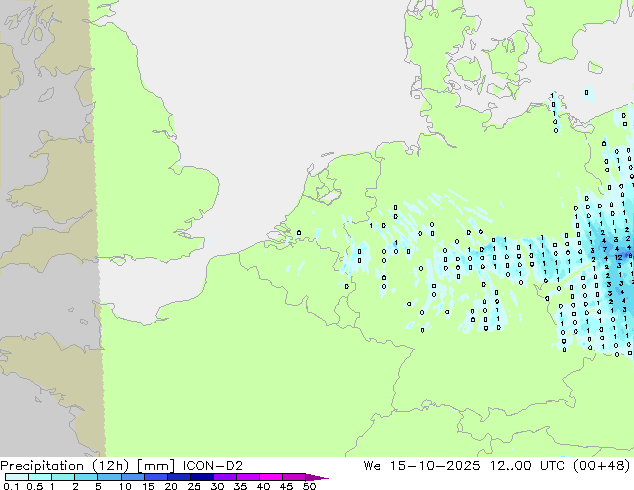634x490 pixels.
Task: Select the 45–50 mm legend swatch
Action: [x=294, y=477]
